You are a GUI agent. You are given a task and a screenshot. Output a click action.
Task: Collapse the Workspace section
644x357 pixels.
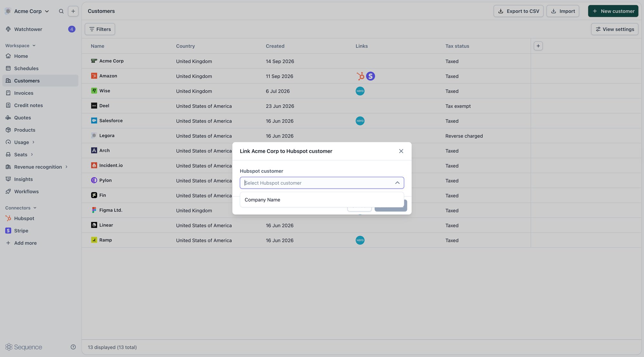pyautogui.click(x=20, y=46)
